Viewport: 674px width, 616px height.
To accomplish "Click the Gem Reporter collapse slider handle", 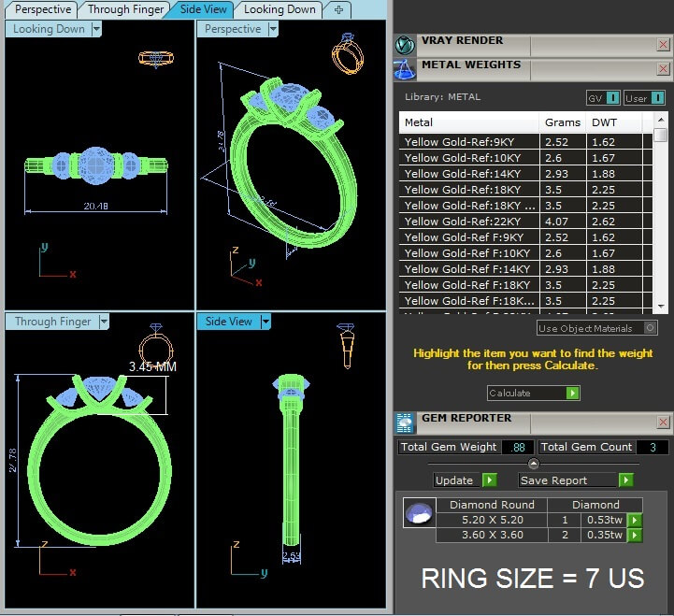I will coord(533,464).
